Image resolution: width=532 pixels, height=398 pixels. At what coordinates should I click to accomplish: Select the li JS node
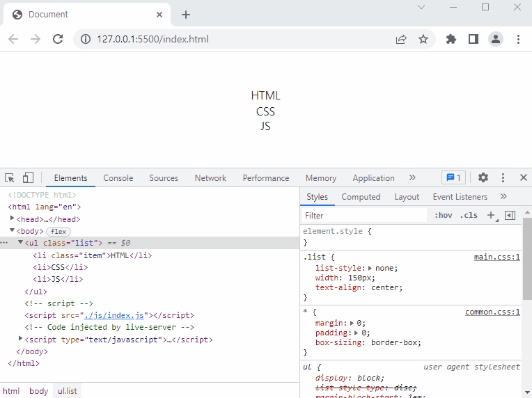coord(58,279)
